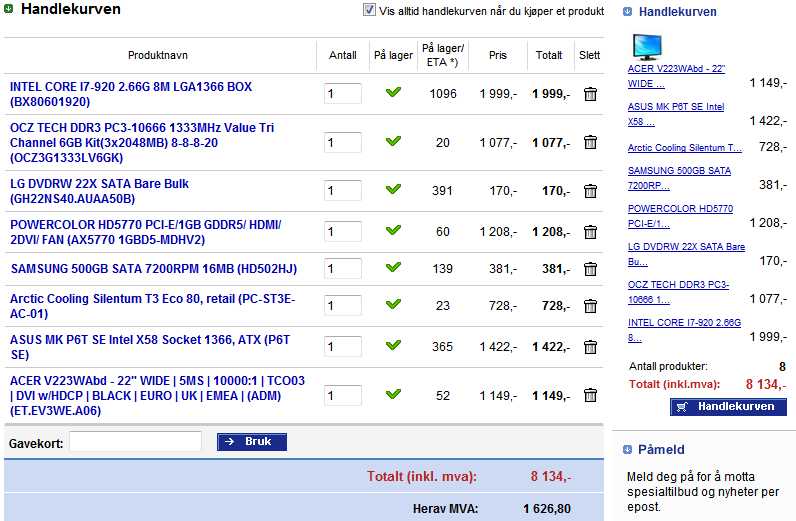Open sidebar link 'ASUS MK P6T SE Intel X58 ...'
The width and height of the screenshot is (796, 521).
tap(676, 114)
